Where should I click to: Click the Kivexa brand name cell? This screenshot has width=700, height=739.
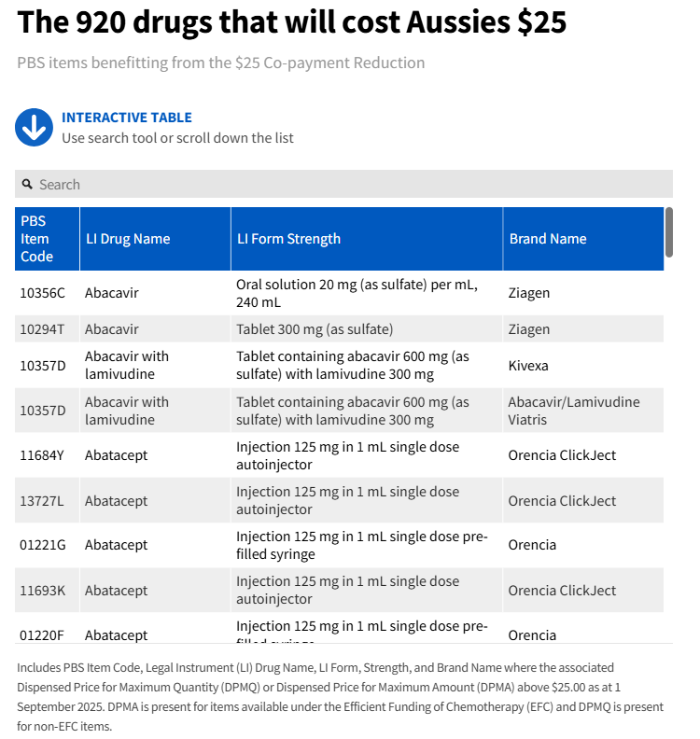[583, 365]
